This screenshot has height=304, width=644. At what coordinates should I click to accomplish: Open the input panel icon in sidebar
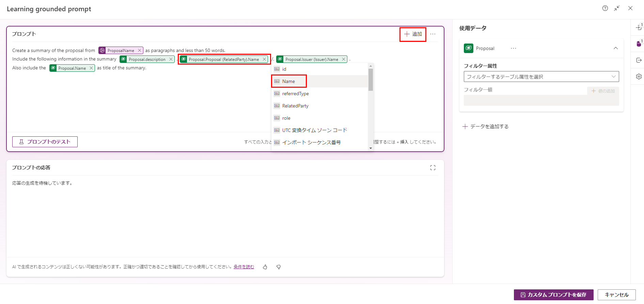click(639, 28)
